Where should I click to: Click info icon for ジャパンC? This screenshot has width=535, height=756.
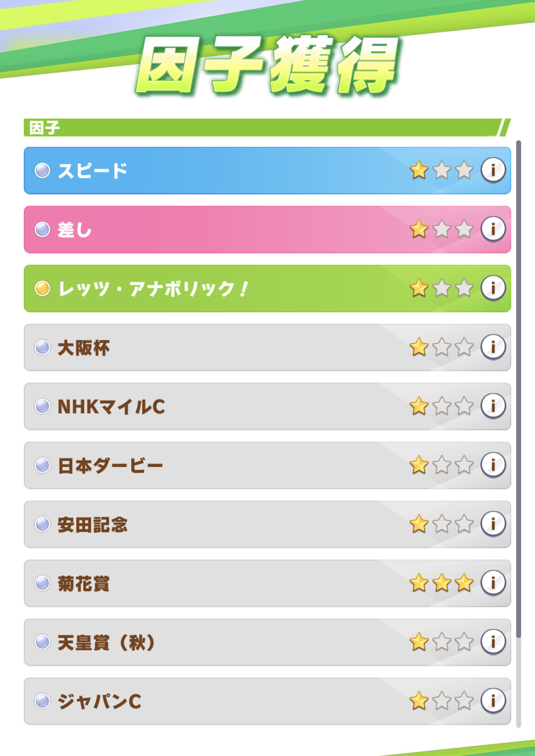pos(493,701)
